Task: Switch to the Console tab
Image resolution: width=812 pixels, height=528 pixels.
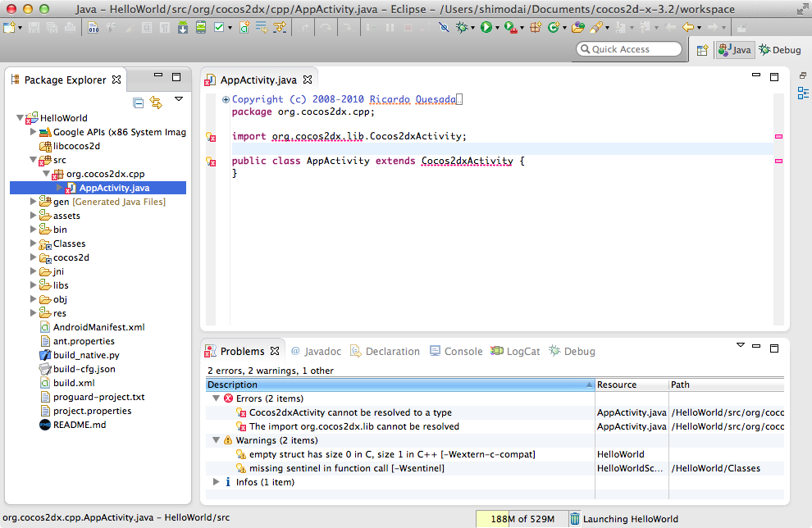Action: click(x=456, y=352)
